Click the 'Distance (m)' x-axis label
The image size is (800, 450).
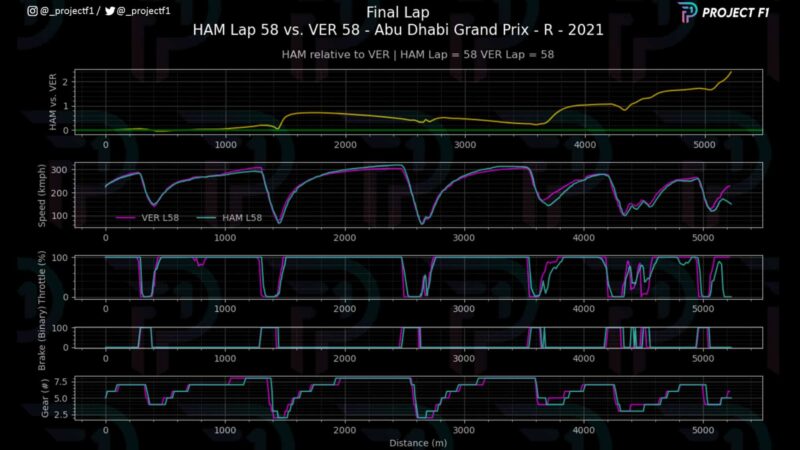418,443
